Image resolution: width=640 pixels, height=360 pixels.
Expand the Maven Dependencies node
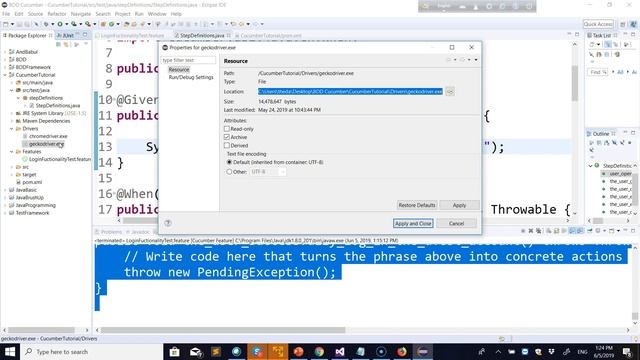tap(12, 121)
